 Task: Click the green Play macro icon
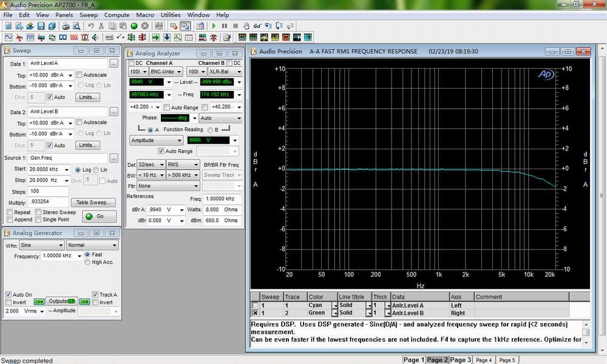tap(214, 26)
